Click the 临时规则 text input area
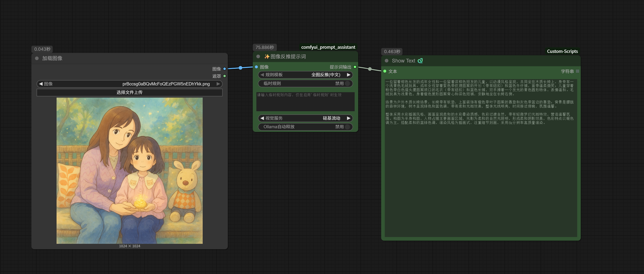 click(305, 102)
